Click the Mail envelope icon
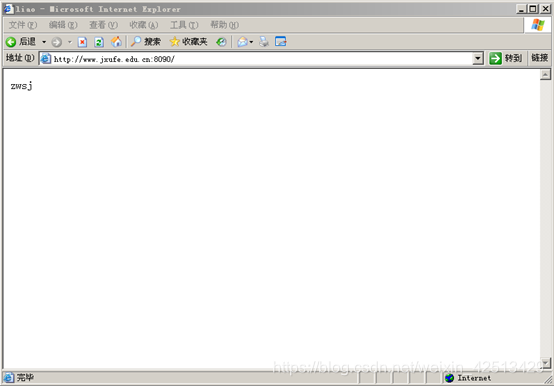 [242, 42]
